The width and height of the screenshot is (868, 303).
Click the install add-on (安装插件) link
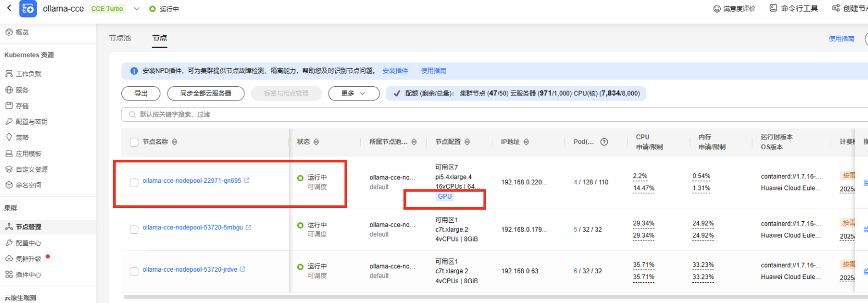click(395, 71)
